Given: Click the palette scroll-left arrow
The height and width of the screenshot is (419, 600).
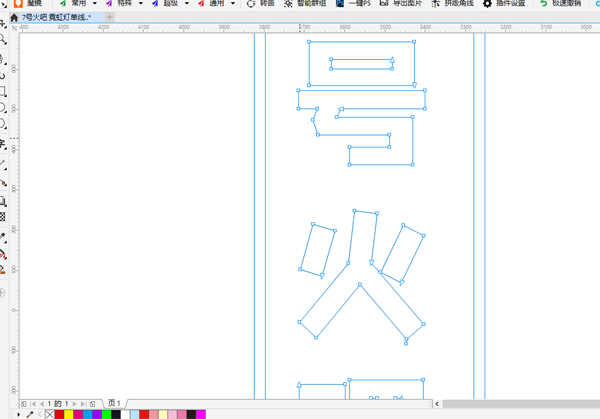Looking at the screenshot, I should [x=40, y=414].
